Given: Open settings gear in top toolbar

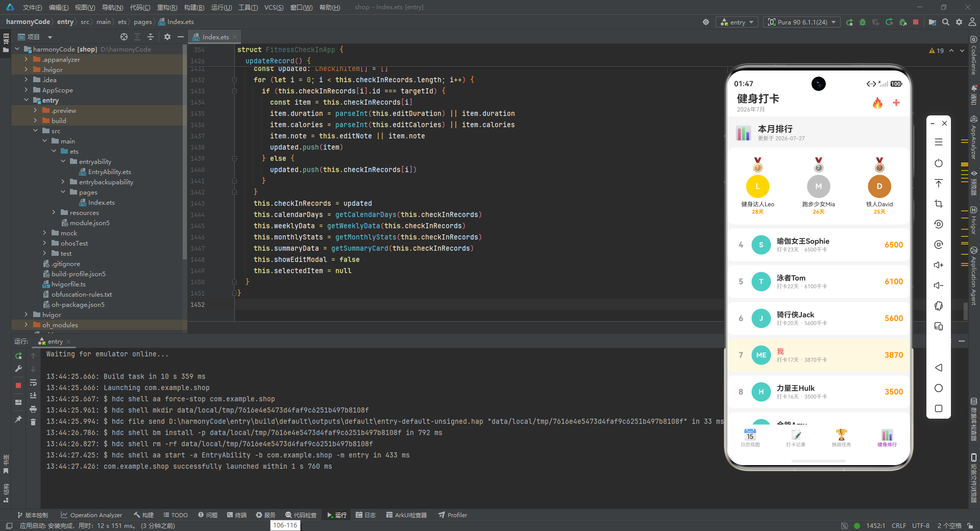Looking at the screenshot, I should 959,22.
